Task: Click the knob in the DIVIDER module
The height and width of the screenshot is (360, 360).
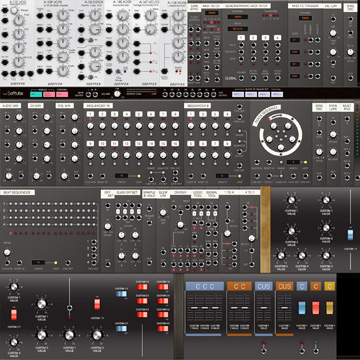Action: click(180, 224)
